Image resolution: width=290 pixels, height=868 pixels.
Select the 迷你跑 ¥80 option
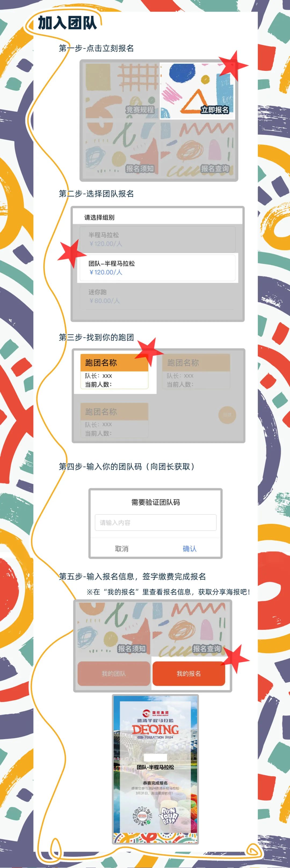tap(157, 296)
